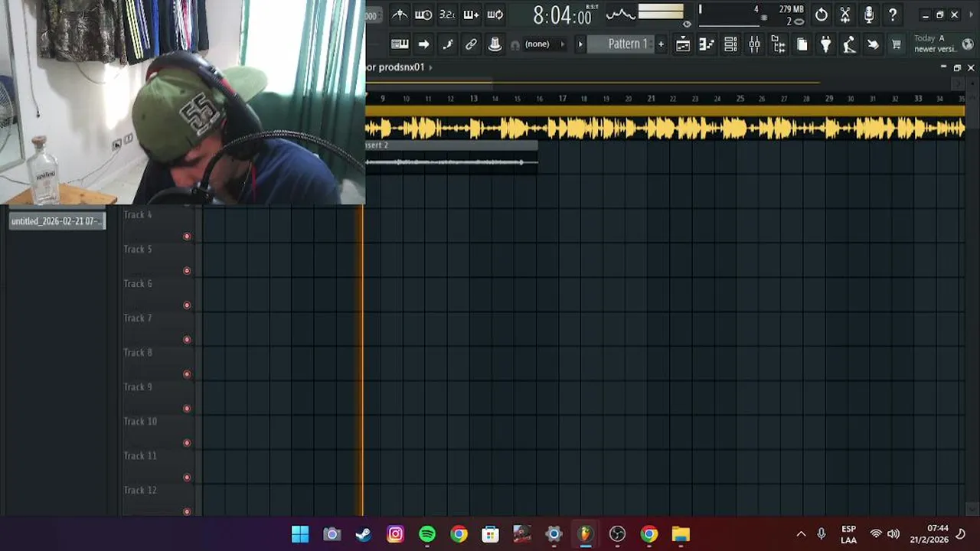Show hidden system tray icons chevron
The image size is (980, 551).
coord(801,534)
